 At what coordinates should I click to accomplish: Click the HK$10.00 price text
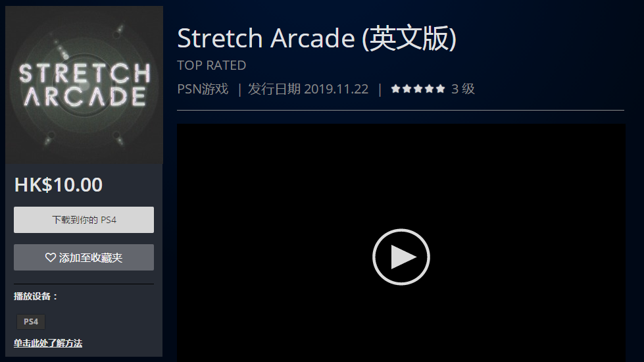click(x=59, y=185)
